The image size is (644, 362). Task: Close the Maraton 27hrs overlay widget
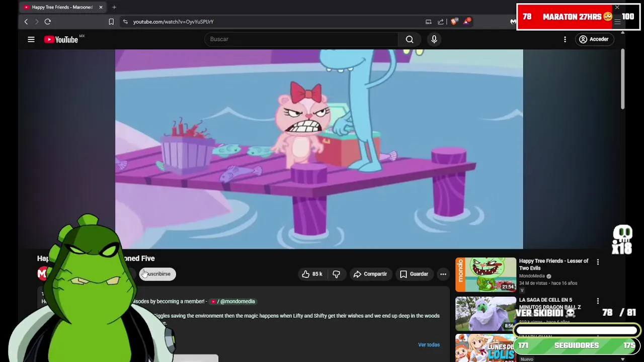(x=617, y=8)
